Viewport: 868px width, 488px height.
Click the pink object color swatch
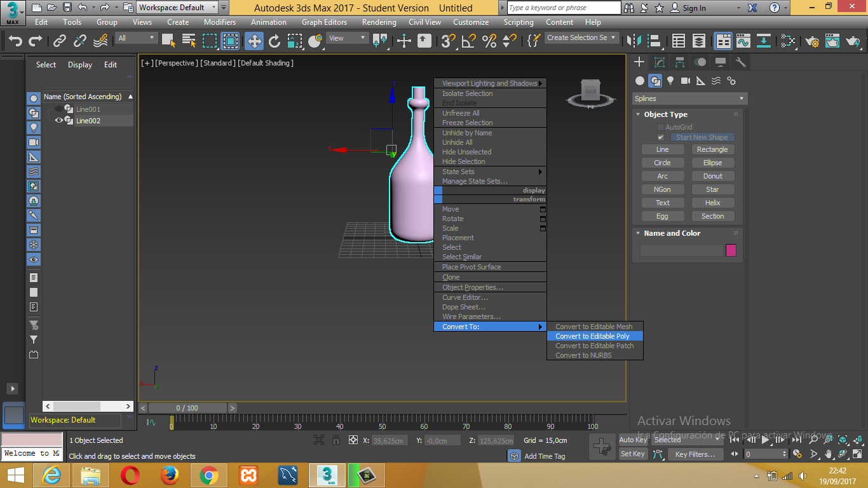pyautogui.click(x=731, y=250)
